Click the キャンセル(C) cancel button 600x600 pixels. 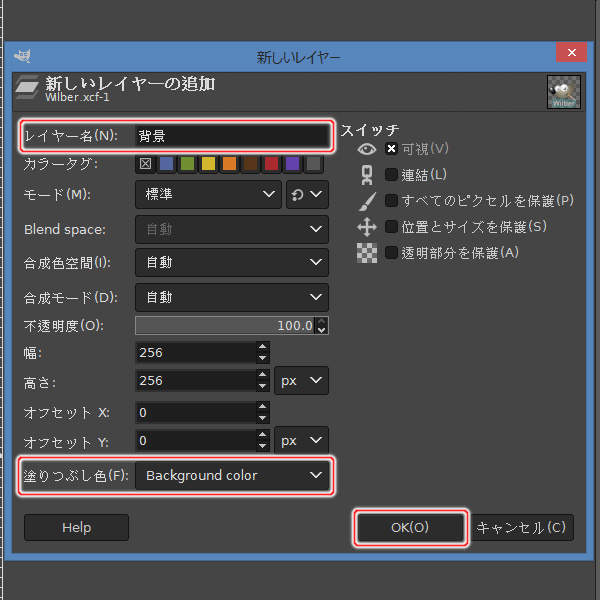click(521, 527)
